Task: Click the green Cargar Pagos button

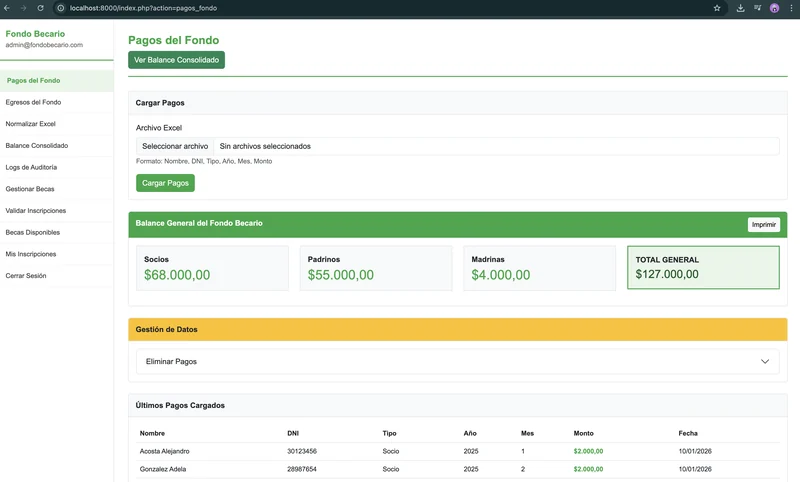Action: coord(165,183)
